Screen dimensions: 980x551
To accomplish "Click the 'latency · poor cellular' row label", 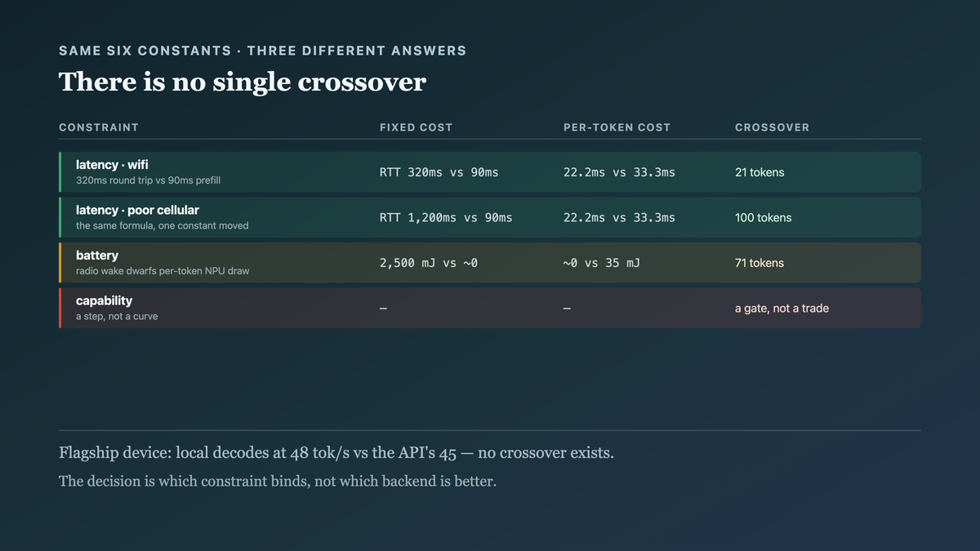I will coord(137,211).
